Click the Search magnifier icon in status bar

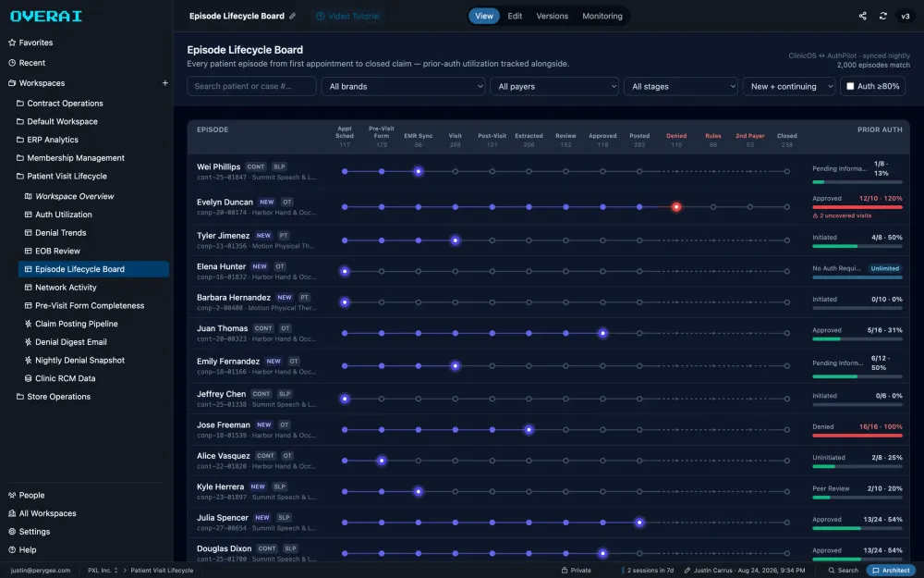click(x=832, y=571)
